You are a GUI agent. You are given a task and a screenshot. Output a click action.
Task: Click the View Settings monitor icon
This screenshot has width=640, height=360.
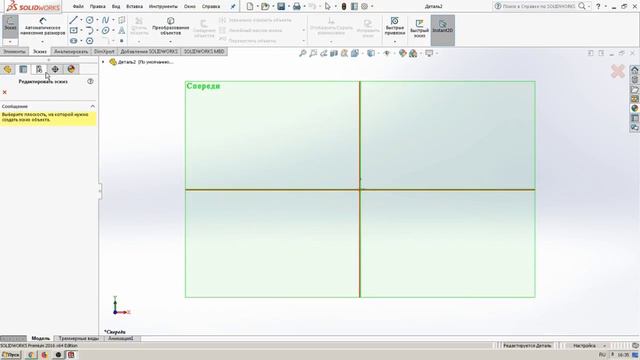429,53
